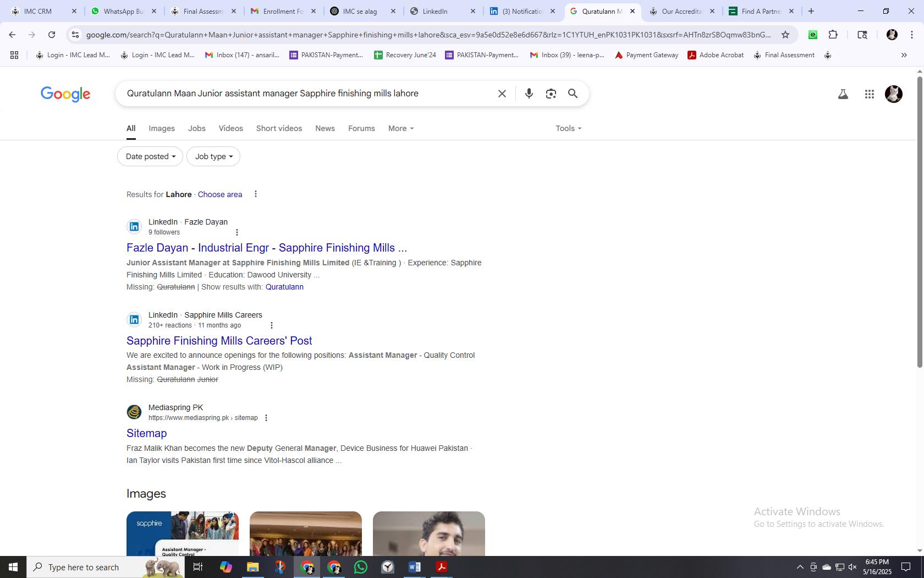Screen dimensions: 924x578
Task: Open File Explorer from the taskbar
Action: tap(253, 567)
